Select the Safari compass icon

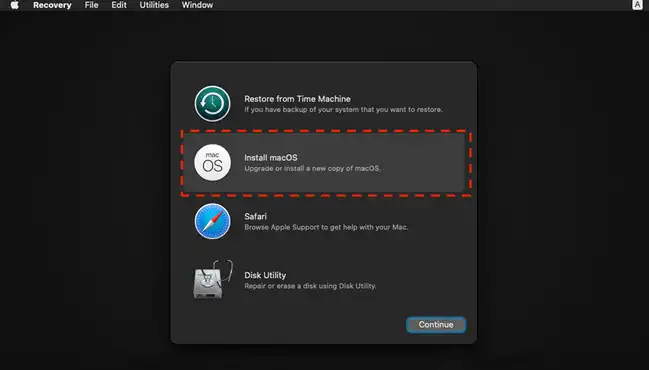tap(212, 221)
